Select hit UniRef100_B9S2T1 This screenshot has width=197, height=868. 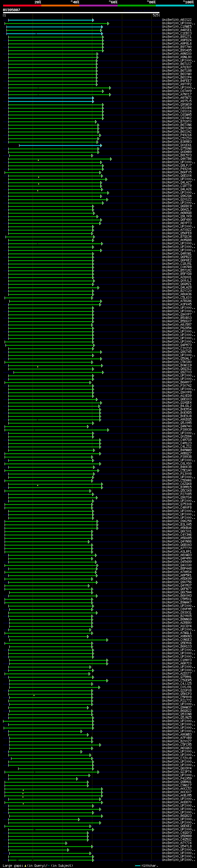pos(177,37)
